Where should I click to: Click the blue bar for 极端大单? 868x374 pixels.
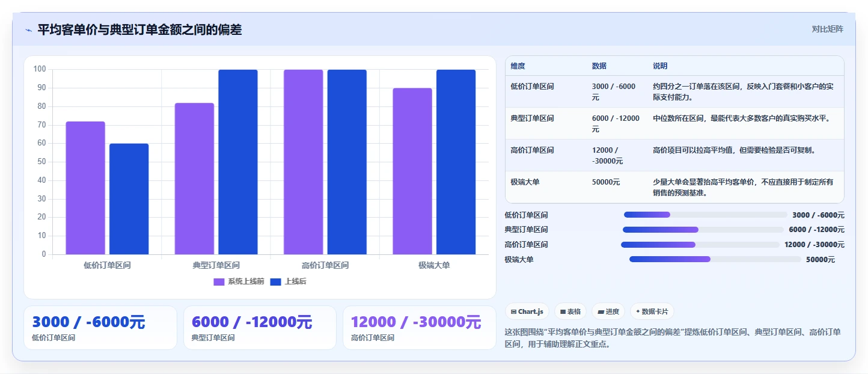[x=456, y=162]
